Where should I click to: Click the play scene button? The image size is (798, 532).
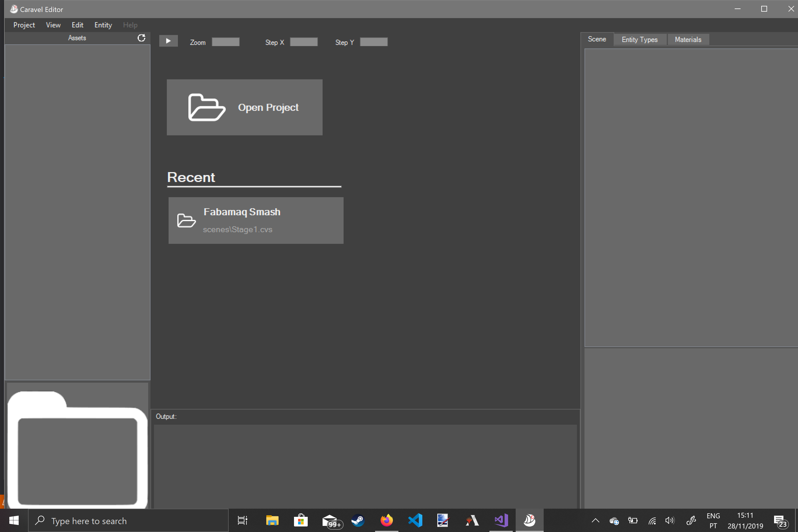pyautogui.click(x=168, y=41)
